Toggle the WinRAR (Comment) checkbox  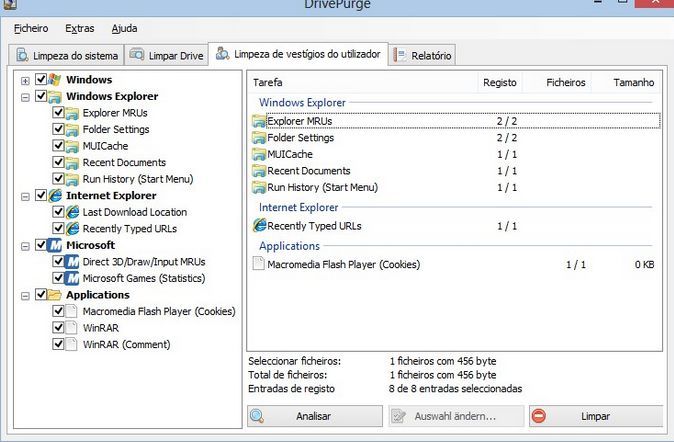[x=58, y=344]
